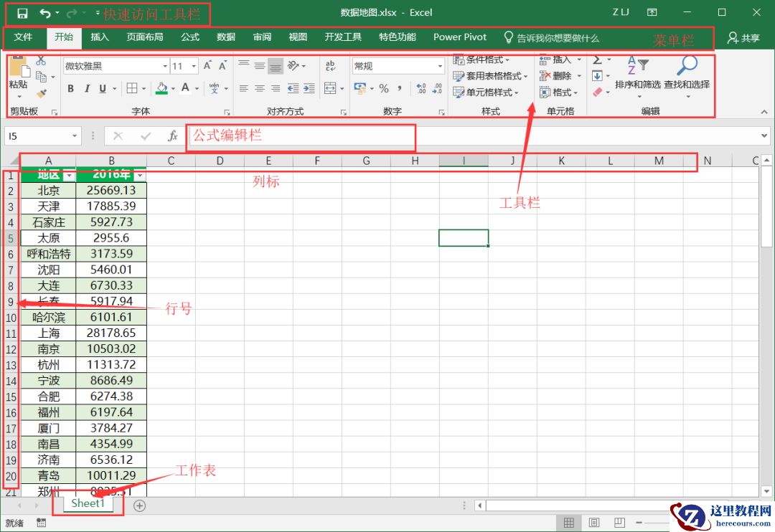Expand the number format combo box
The height and width of the screenshot is (532, 775).
(440, 66)
